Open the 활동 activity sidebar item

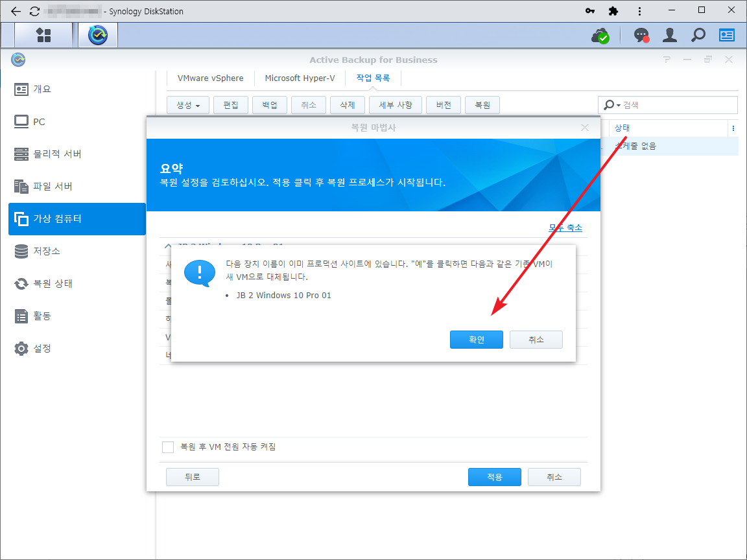pyautogui.click(x=77, y=316)
